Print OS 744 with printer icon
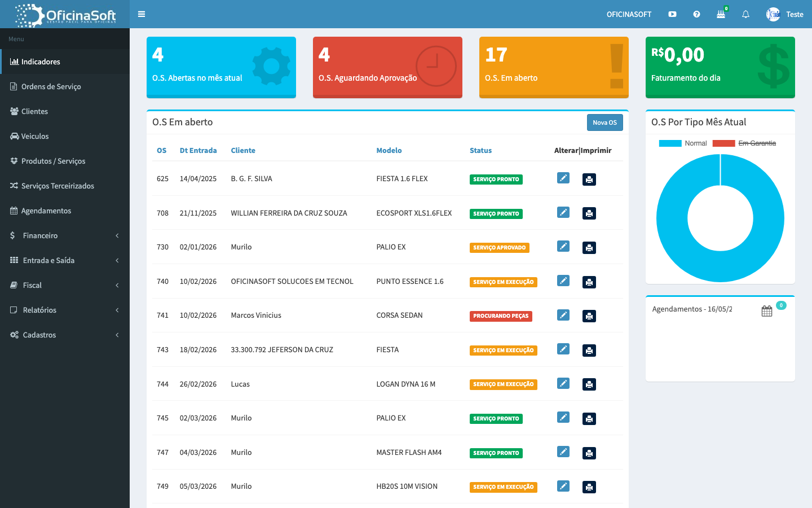The image size is (812, 508). coord(589,384)
